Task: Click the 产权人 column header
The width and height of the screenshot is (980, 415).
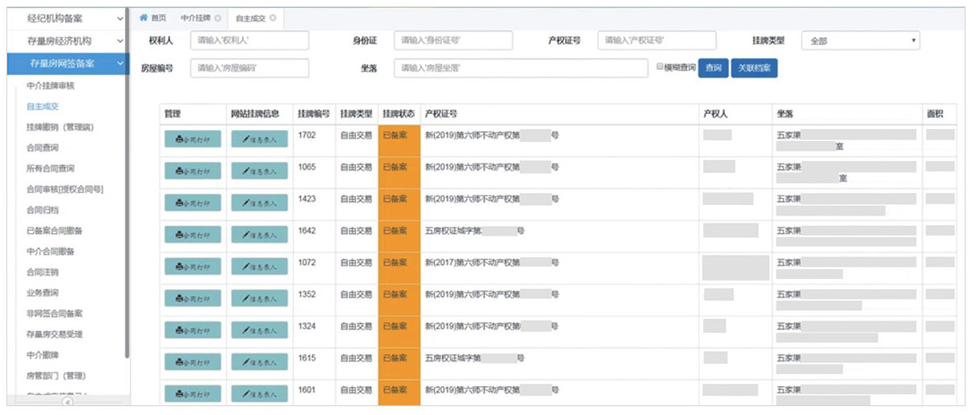Action: [715, 115]
